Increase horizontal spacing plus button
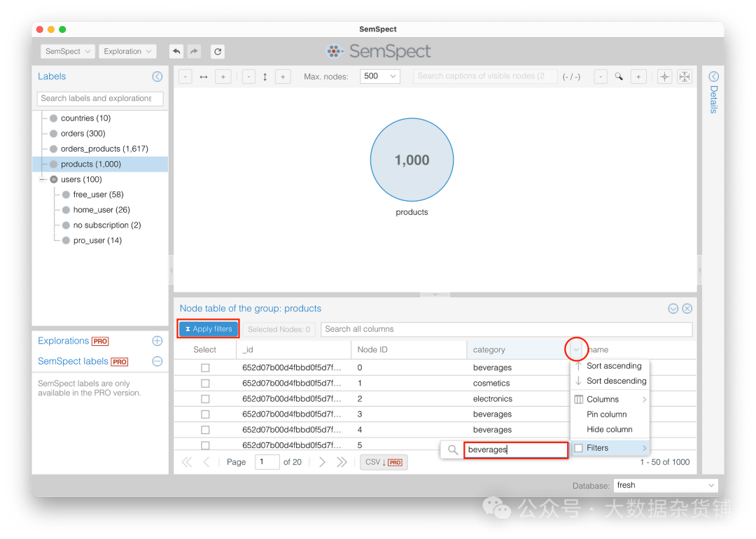 [x=223, y=77]
